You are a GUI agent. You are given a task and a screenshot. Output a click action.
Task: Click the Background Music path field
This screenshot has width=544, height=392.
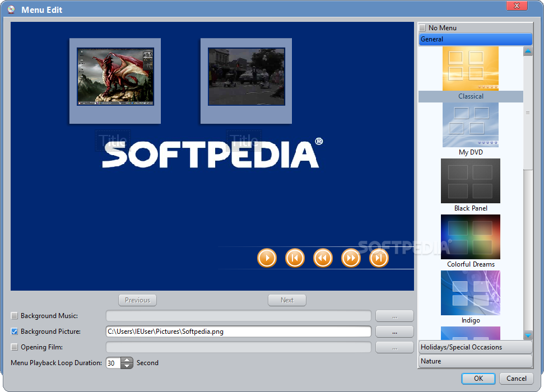pyautogui.click(x=238, y=316)
